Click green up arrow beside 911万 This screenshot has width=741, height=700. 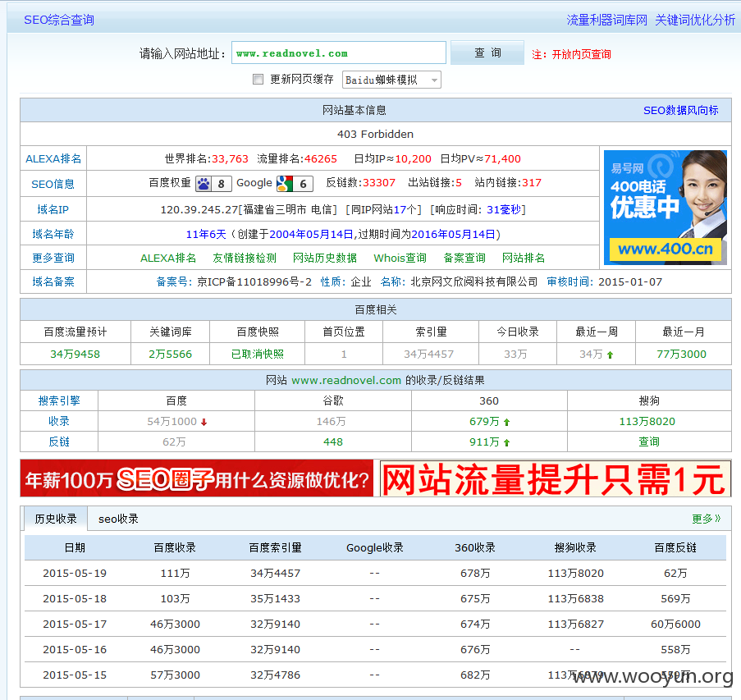click(x=506, y=443)
